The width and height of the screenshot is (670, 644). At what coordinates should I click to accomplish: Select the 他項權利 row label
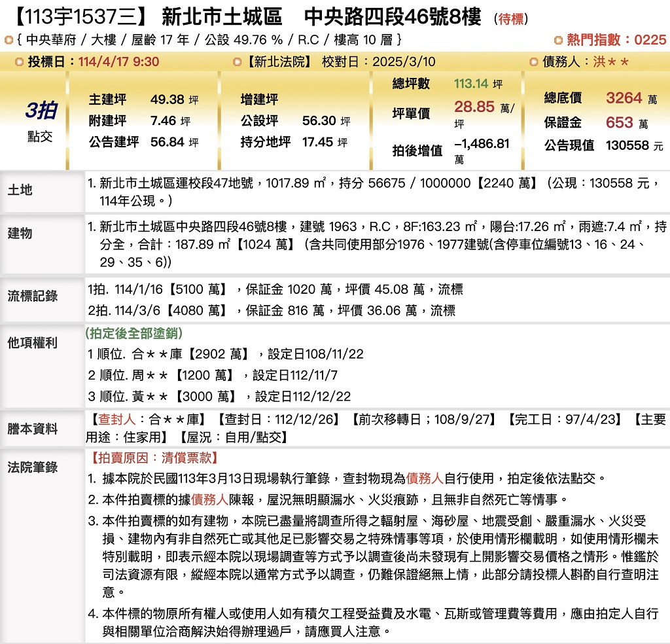pyautogui.click(x=32, y=343)
